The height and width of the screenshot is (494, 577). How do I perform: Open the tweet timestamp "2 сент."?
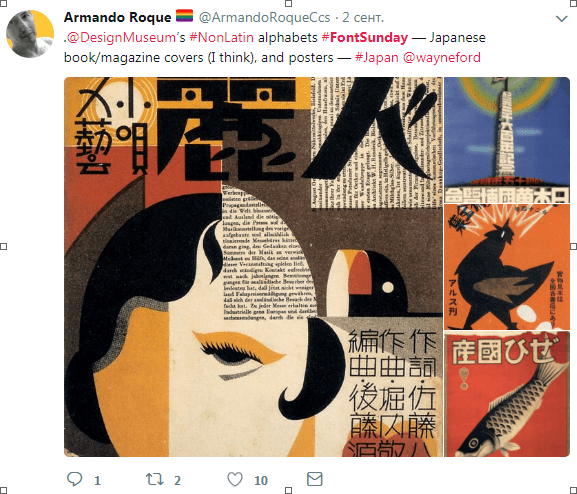click(x=363, y=17)
